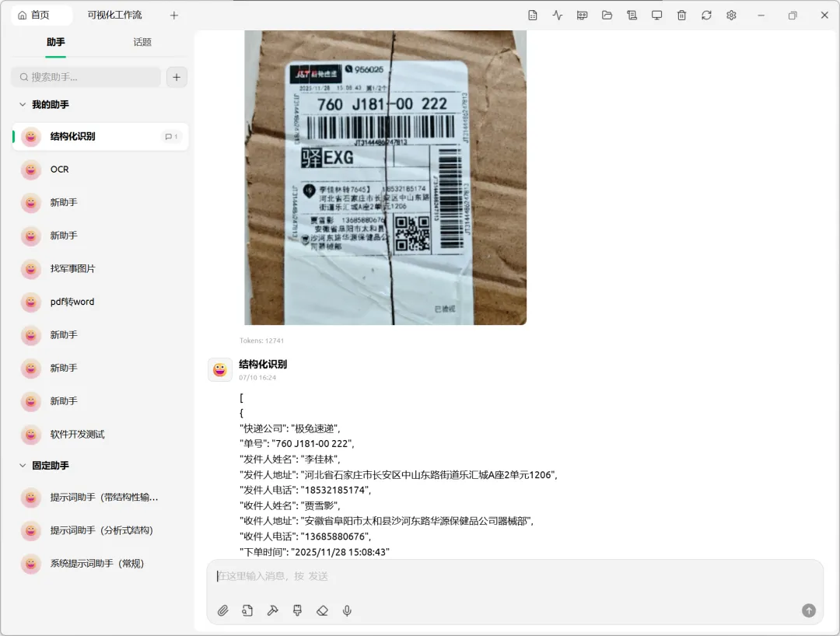
Task: Click the monitor display icon in toolbar
Action: (656, 16)
